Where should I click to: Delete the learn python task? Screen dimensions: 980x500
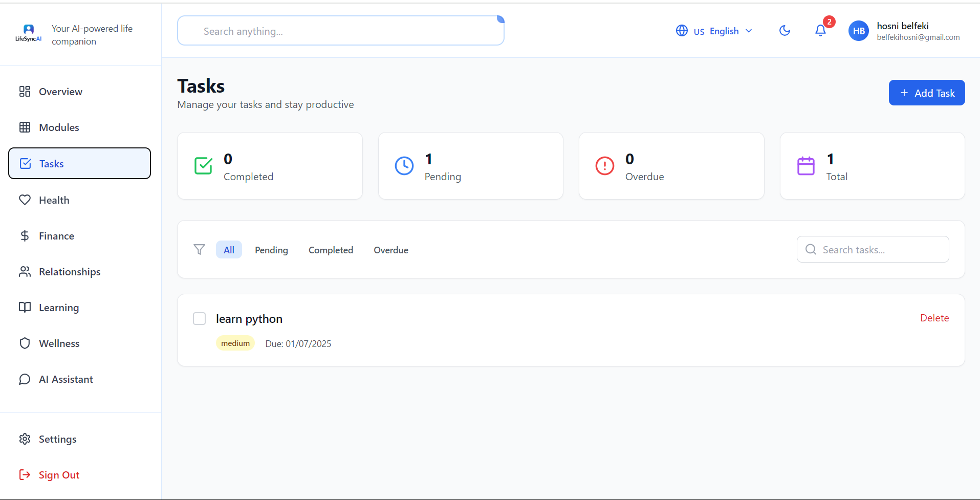pos(934,318)
